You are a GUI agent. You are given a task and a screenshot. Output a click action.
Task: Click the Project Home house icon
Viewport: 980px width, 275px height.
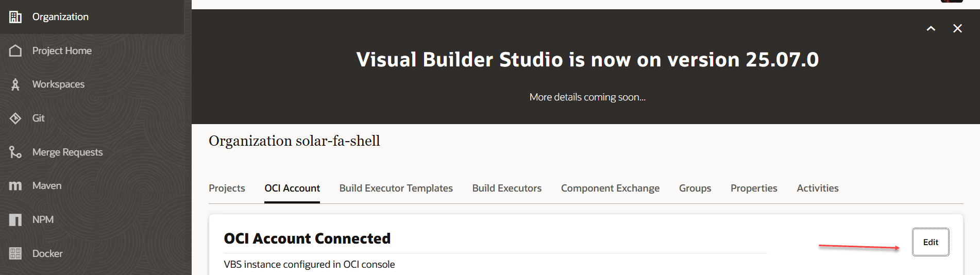point(15,50)
